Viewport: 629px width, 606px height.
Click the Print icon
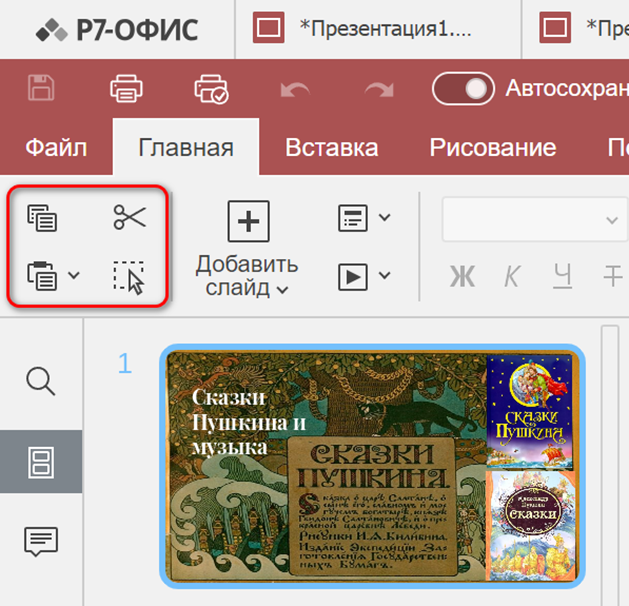point(126,88)
